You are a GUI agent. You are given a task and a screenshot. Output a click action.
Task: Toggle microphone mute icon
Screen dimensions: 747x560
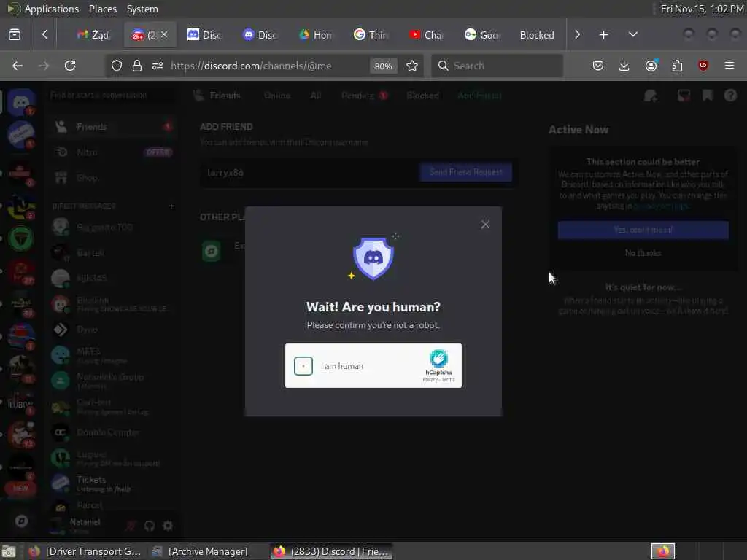pyautogui.click(x=131, y=526)
